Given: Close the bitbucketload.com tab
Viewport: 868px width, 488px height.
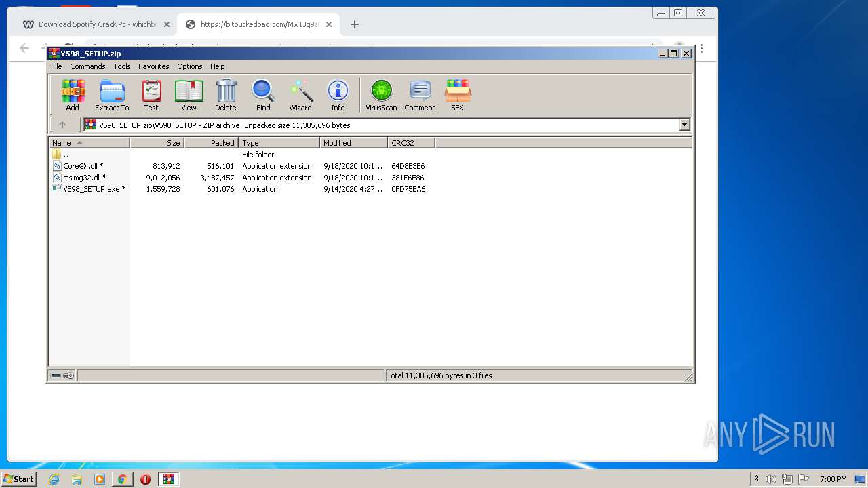Looking at the screenshot, I should click(x=329, y=24).
